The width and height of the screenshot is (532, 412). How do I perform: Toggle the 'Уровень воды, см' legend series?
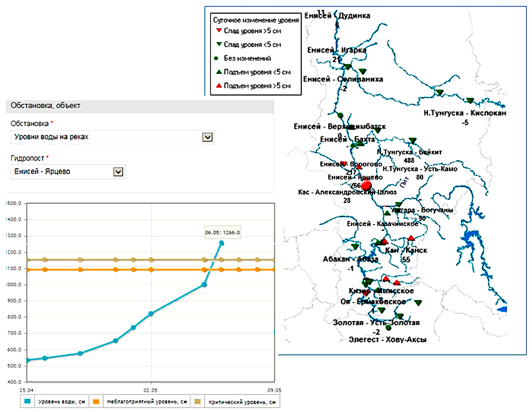[x=58, y=401]
